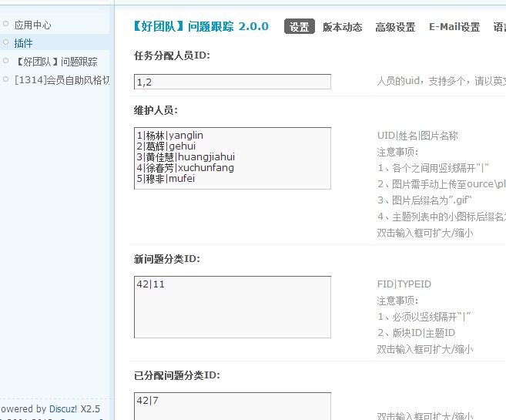The width and height of the screenshot is (506, 420).
Task: Click the line 2|葛辉|gehui
Action: coord(166,146)
